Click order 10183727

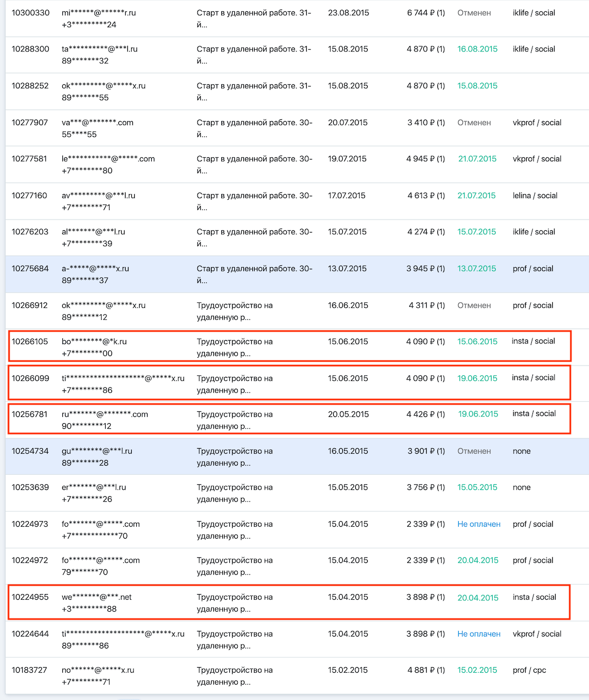coord(29,670)
